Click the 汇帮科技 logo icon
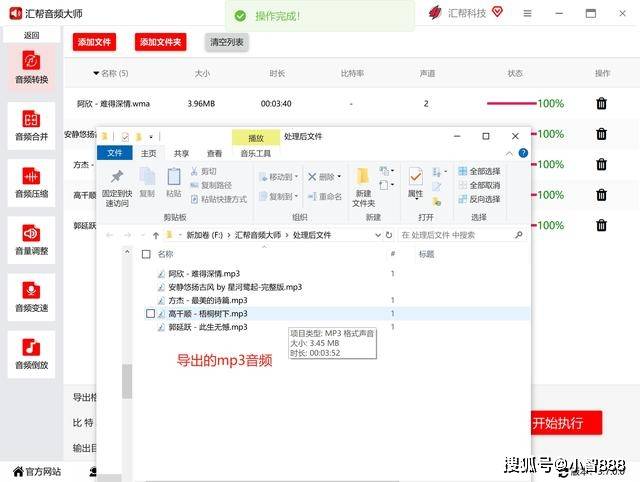The image size is (640, 482). [435, 13]
